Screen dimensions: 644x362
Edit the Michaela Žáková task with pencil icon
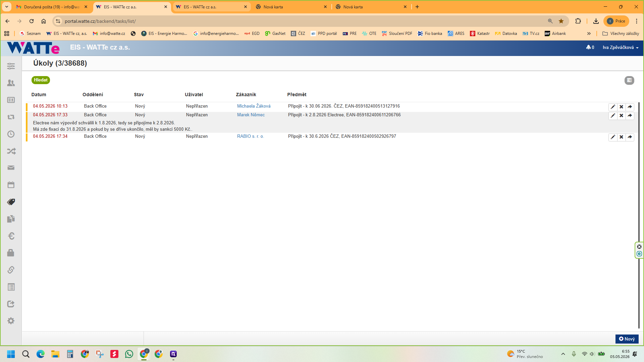point(613,107)
